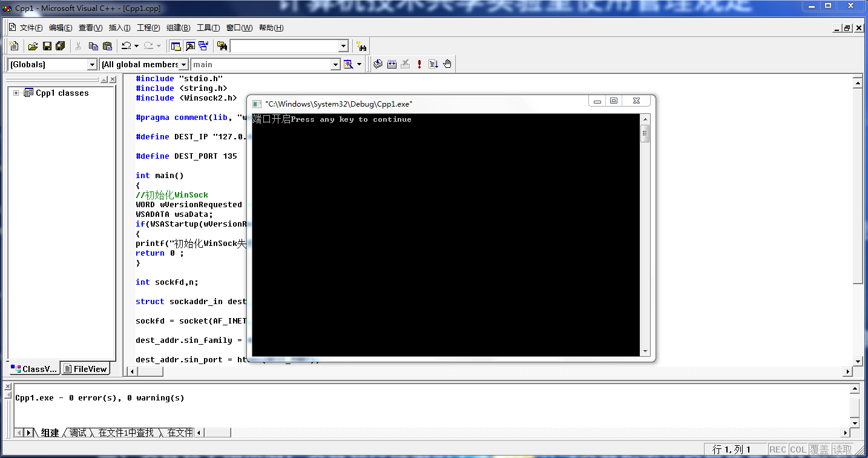Select the 调试 output tab
This screenshot has height=458, width=868.
(78, 433)
